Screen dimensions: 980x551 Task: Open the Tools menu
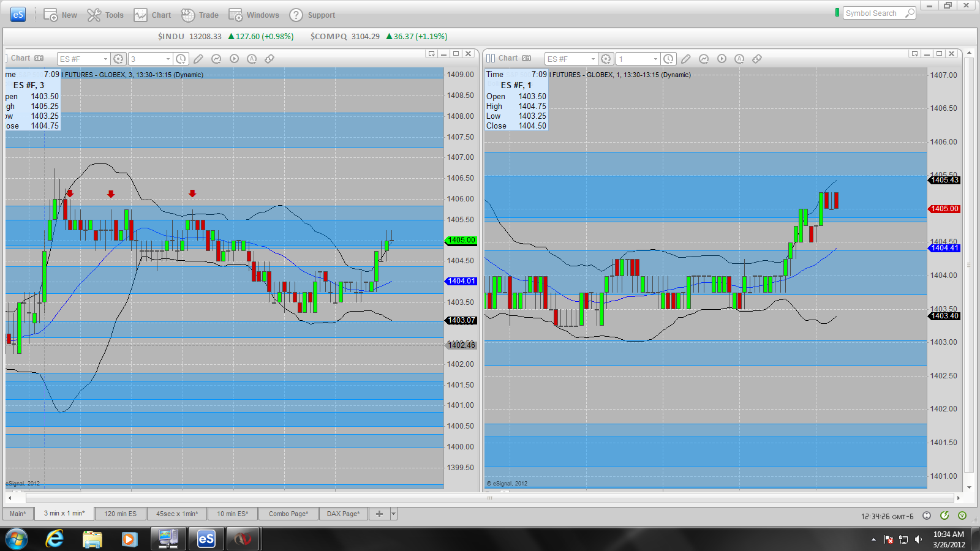pyautogui.click(x=105, y=15)
